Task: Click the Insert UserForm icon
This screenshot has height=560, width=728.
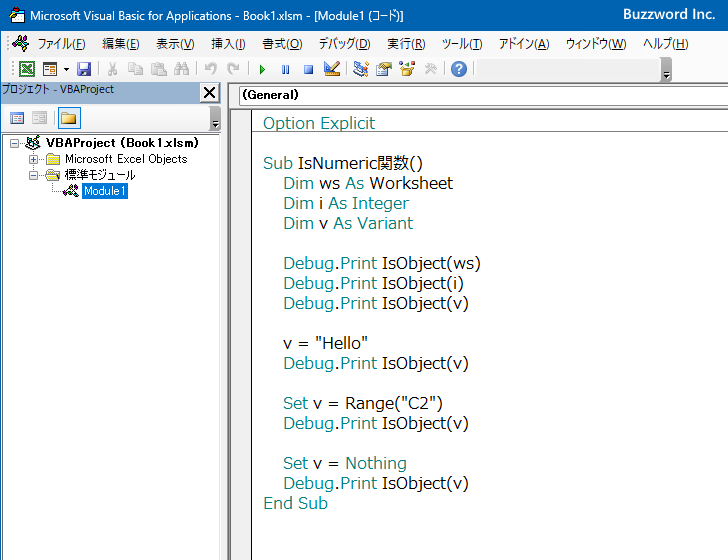Action: (50, 69)
